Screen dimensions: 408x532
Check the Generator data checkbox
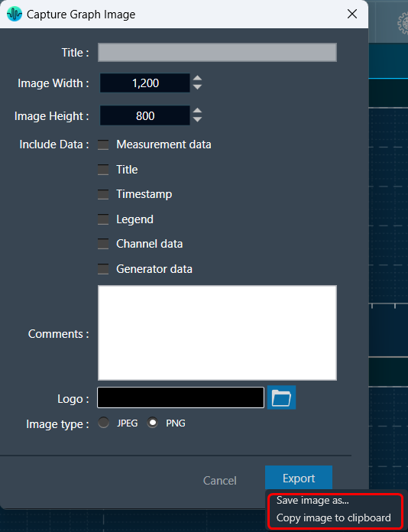103,269
